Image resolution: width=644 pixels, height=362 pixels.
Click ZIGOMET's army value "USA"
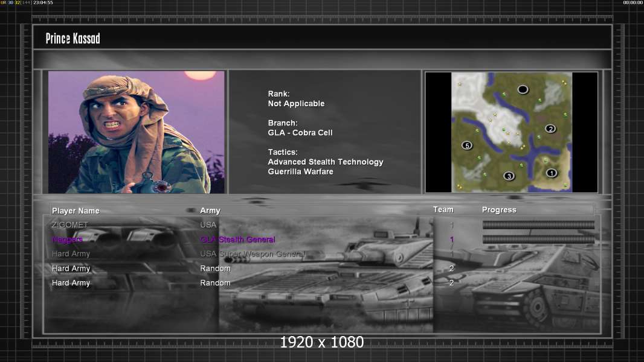click(x=208, y=224)
